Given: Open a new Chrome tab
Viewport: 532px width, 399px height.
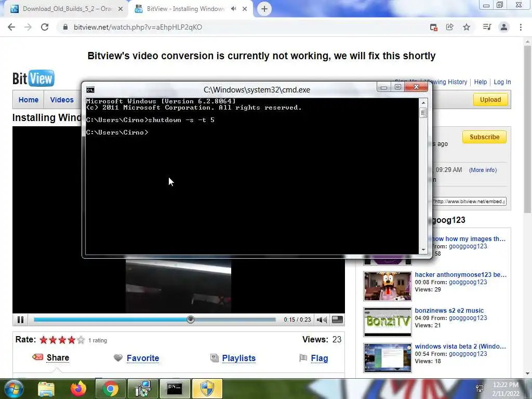Looking at the screenshot, I should click(x=264, y=9).
